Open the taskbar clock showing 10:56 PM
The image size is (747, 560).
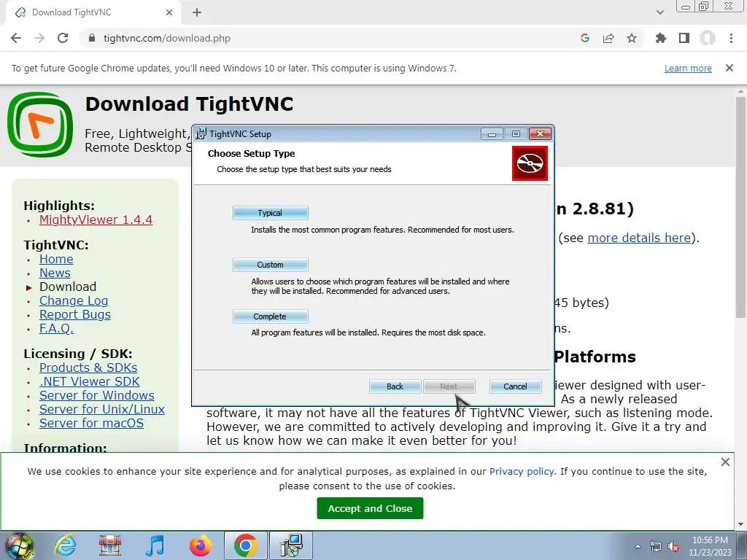tap(710, 546)
